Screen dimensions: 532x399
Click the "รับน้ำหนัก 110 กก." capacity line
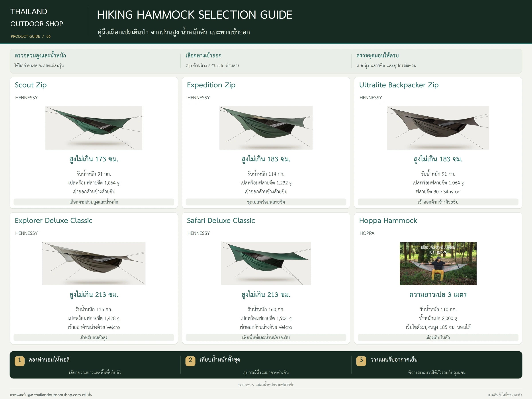[438, 309]
